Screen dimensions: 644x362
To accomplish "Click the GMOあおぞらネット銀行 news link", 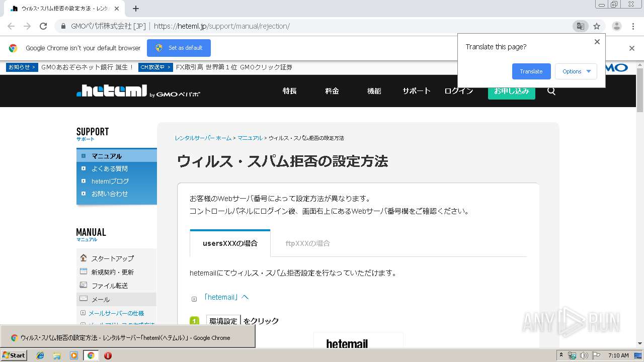I will (88, 67).
